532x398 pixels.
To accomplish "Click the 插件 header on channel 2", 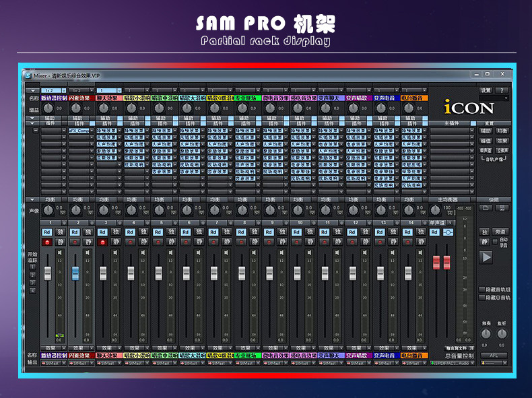I will (79, 123).
